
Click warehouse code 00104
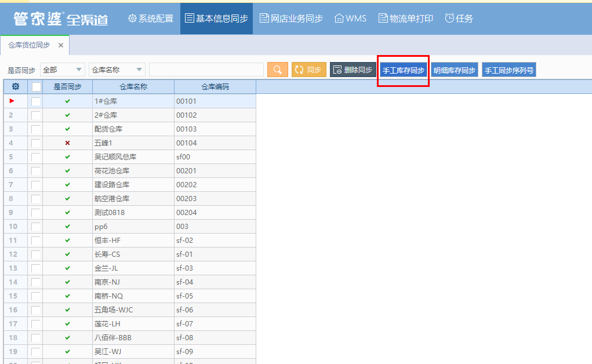pos(187,143)
